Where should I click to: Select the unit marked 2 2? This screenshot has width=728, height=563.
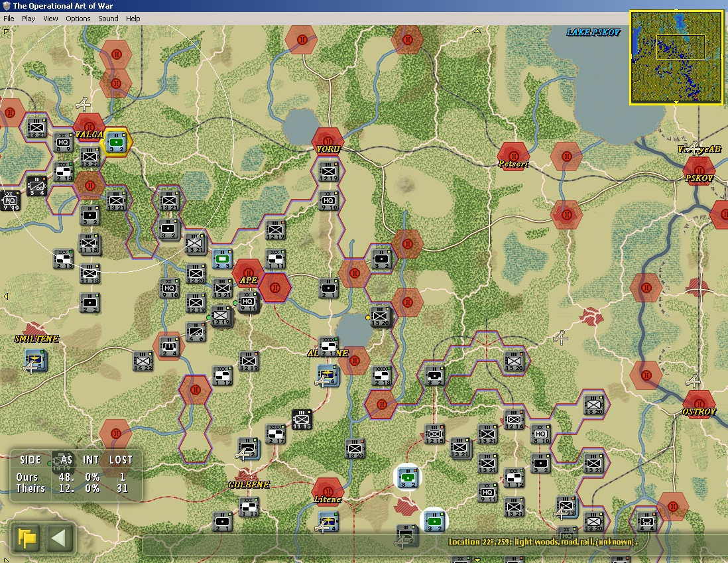coord(90,302)
